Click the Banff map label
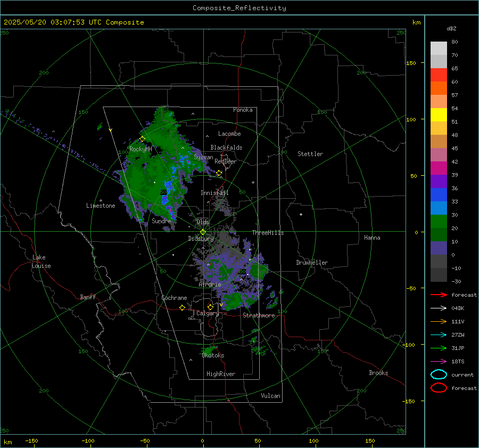The width and height of the screenshot is (479, 448). coord(88,297)
